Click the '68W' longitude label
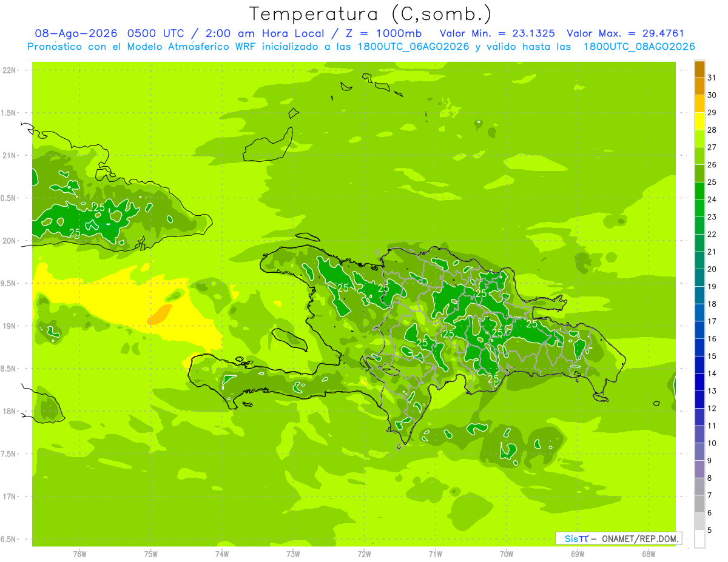This screenshot has height=562, width=728. pos(649,554)
